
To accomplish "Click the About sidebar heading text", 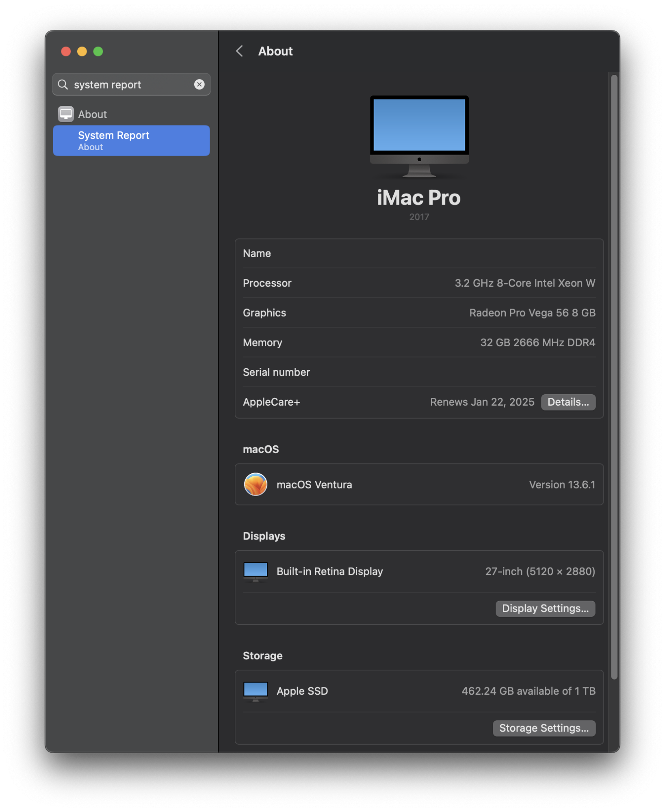I will tap(92, 114).
